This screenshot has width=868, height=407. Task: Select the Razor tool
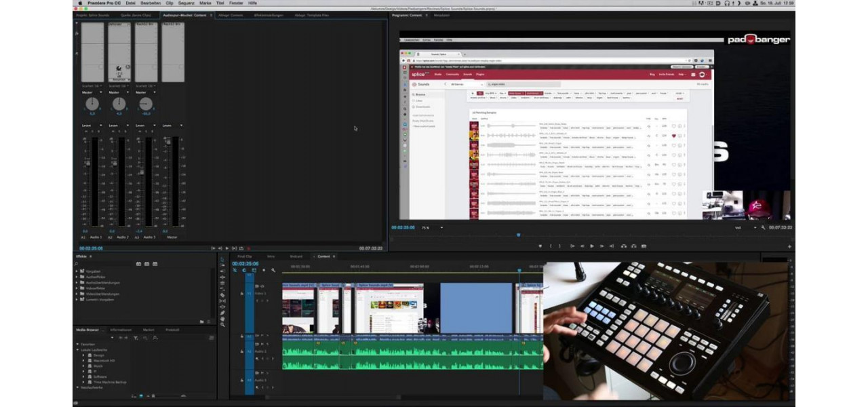click(222, 295)
